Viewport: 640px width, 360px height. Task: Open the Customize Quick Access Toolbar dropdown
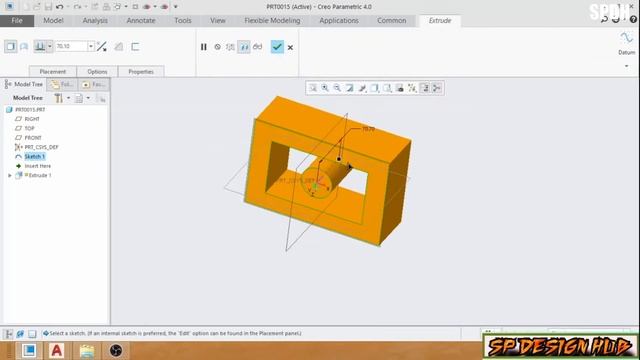pyautogui.click(x=176, y=7)
